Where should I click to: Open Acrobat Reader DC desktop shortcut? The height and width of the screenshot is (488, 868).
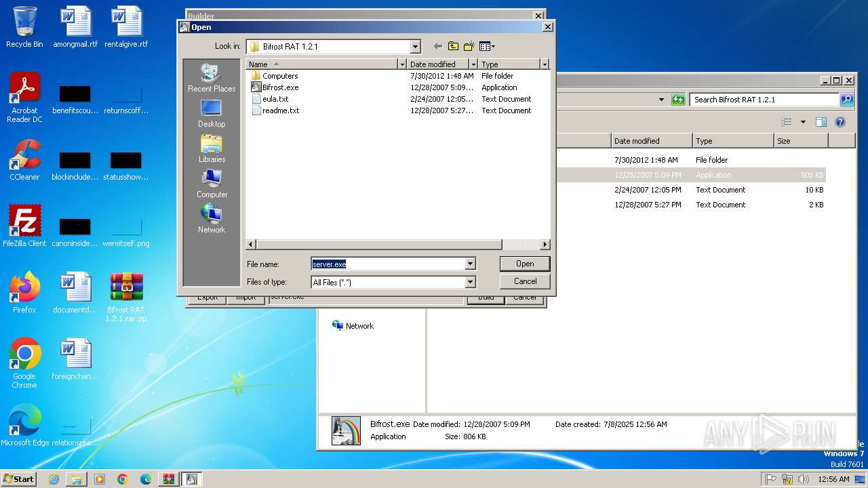(24, 98)
